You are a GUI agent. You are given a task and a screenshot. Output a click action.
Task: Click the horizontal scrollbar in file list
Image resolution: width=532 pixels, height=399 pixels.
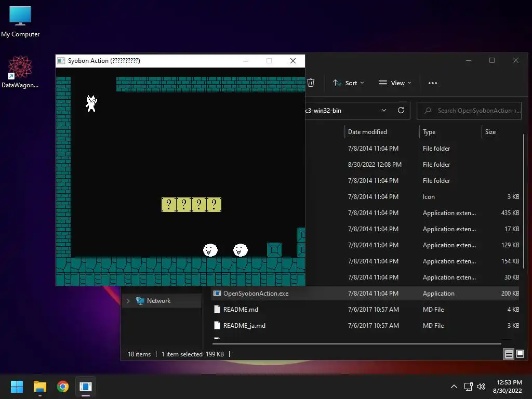pos(356,344)
